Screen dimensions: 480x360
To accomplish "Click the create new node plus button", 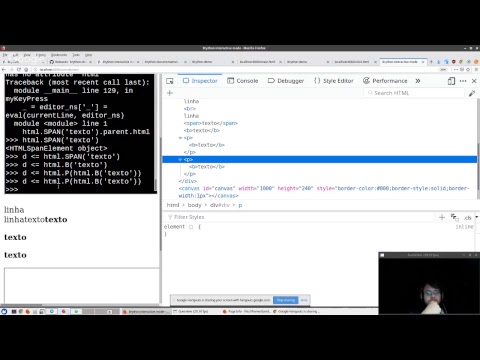I will click(x=170, y=93).
